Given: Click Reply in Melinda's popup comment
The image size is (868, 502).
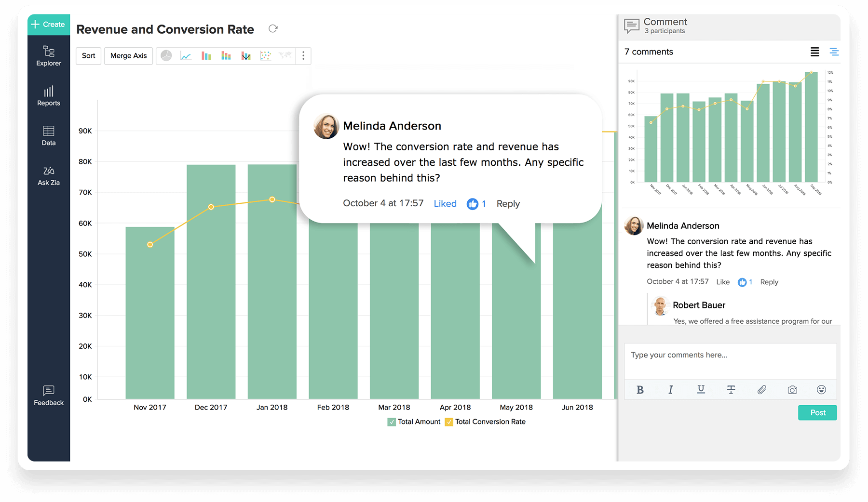Looking at the screenshot, I should 508,204.
